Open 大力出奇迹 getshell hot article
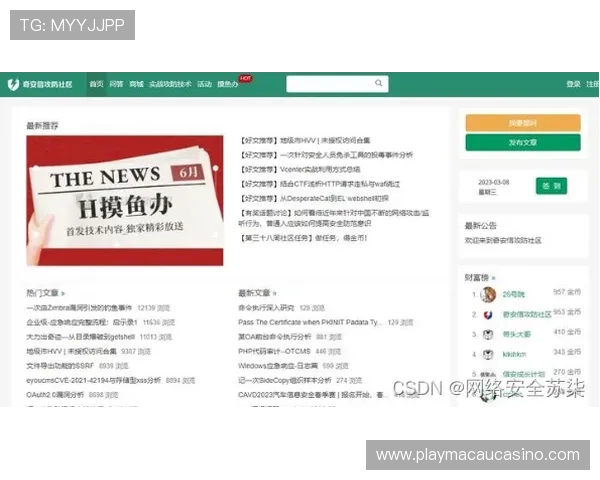Screen dimensions: 600x480 pyautogui.click(x=80, y=337)
